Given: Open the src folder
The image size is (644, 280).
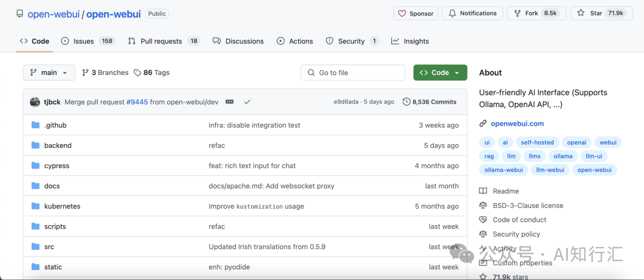Looking at the screenshot, I should (x=49, y=247).
